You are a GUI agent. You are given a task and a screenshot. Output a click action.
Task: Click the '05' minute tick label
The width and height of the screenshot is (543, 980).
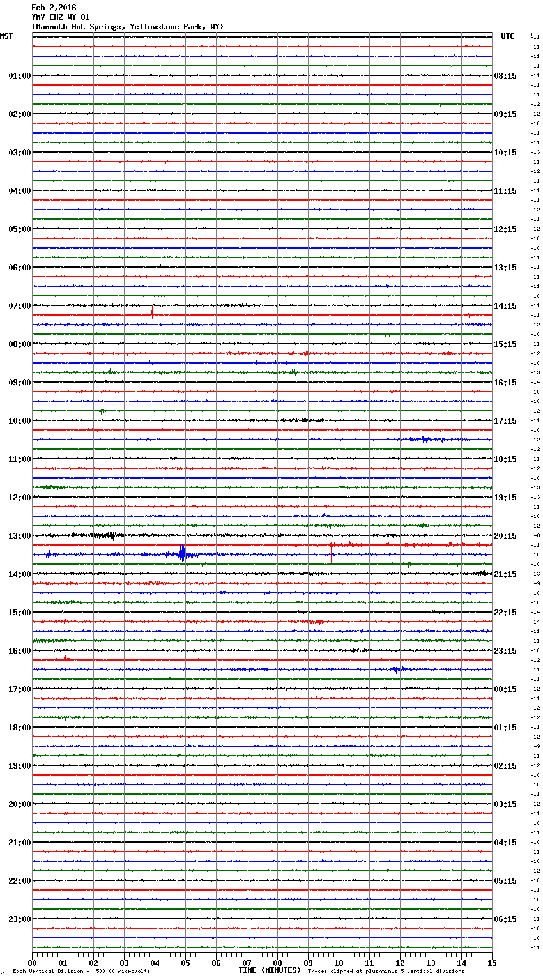pos(185,963)
